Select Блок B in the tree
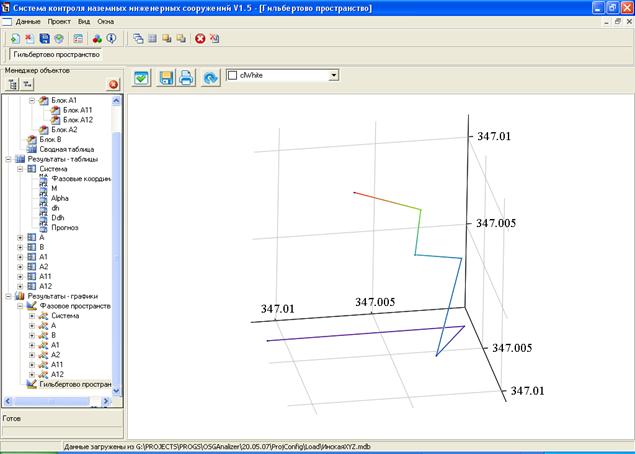 [50, 139]
